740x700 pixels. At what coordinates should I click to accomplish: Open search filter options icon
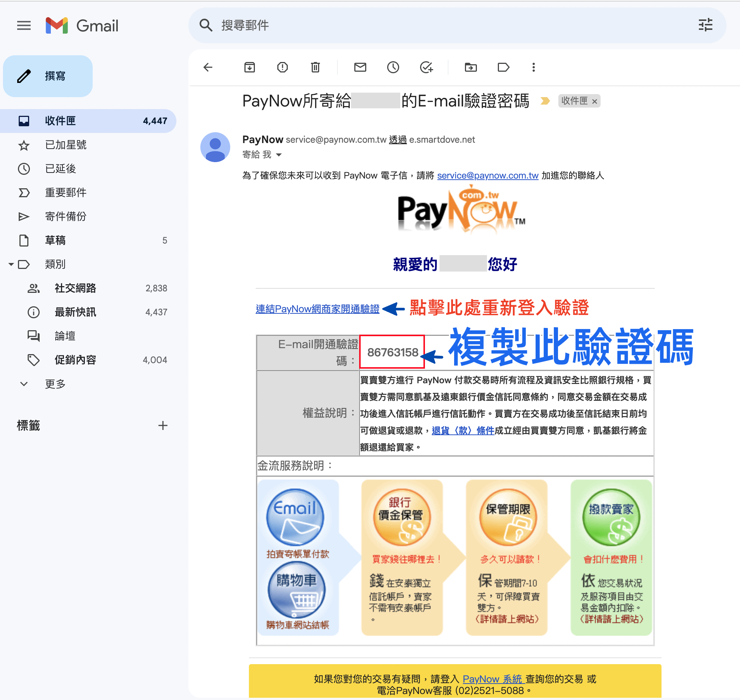point(705,25)
